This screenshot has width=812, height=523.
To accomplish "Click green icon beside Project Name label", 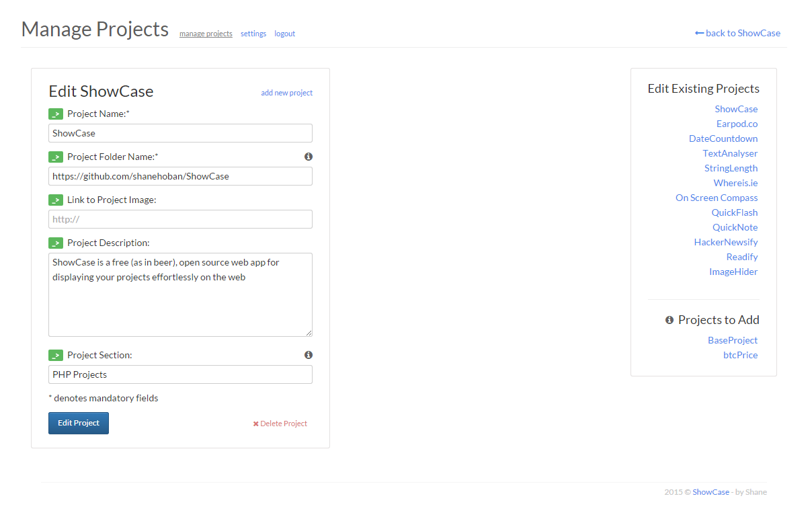I will tap(56, 114).
